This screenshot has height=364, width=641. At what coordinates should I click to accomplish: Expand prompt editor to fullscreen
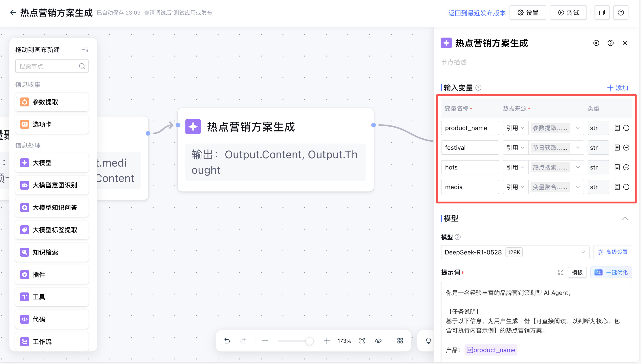pyautogui.click(x=560, y=273)
